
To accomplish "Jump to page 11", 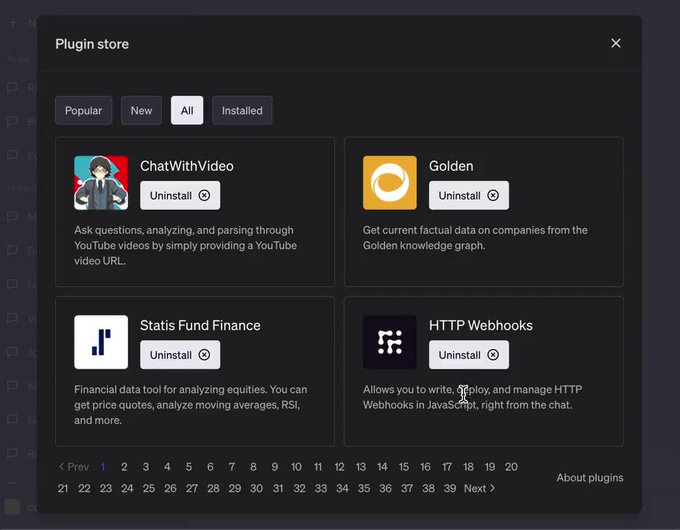I will (318, 467).
